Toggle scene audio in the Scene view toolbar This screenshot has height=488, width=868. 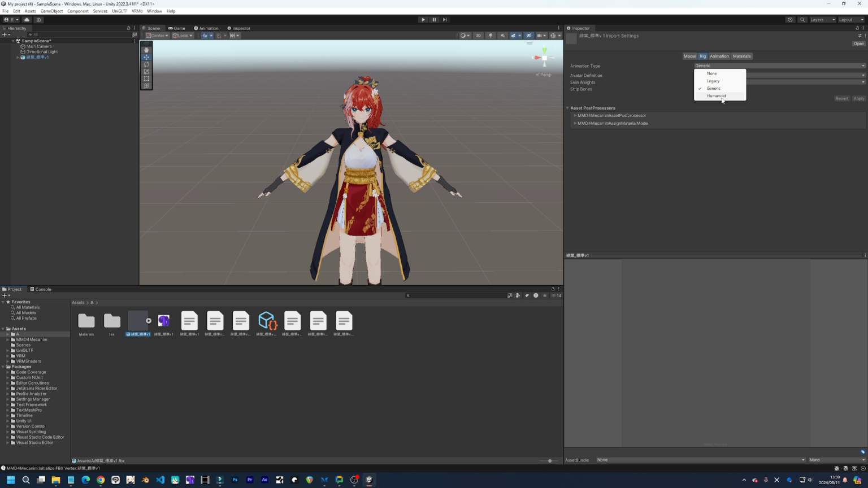coord(502,35)
